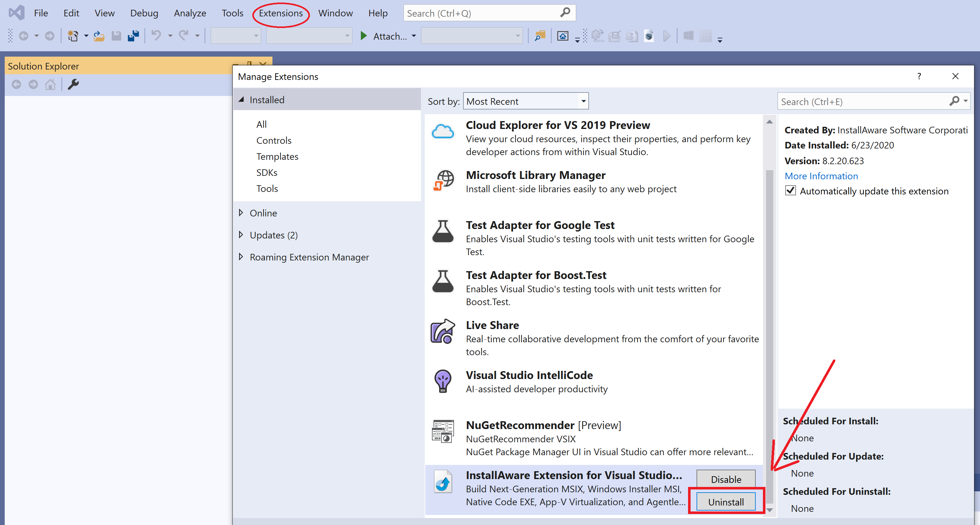Open the Window menu
980x525 pixels.
click(x=336, y=13)
